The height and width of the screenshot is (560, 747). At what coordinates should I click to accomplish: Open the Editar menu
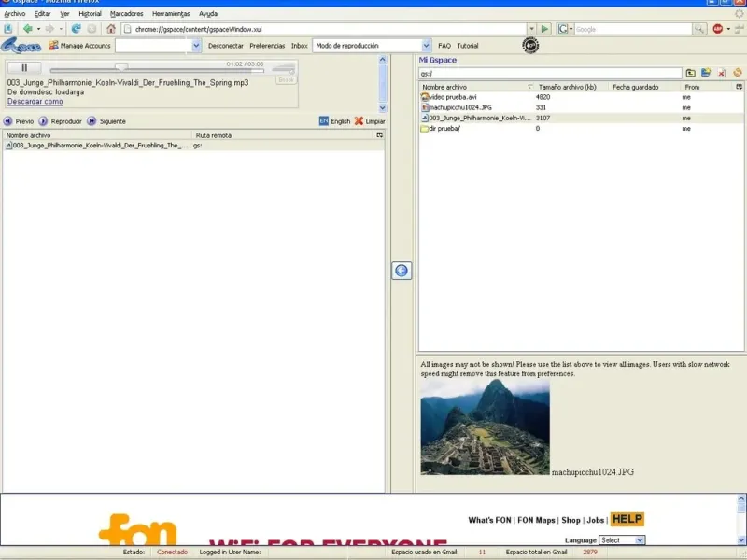pyautogui.click(x=42, y=14)
